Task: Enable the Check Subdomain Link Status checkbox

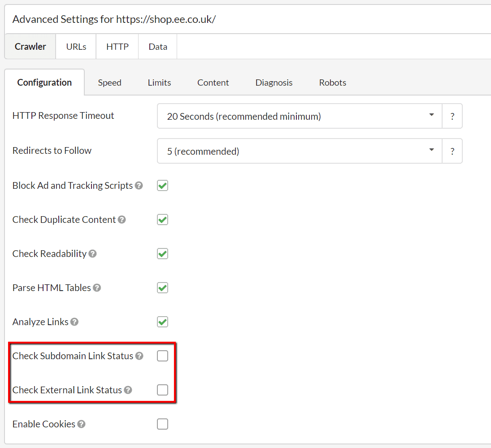Action: coord(162,356)
